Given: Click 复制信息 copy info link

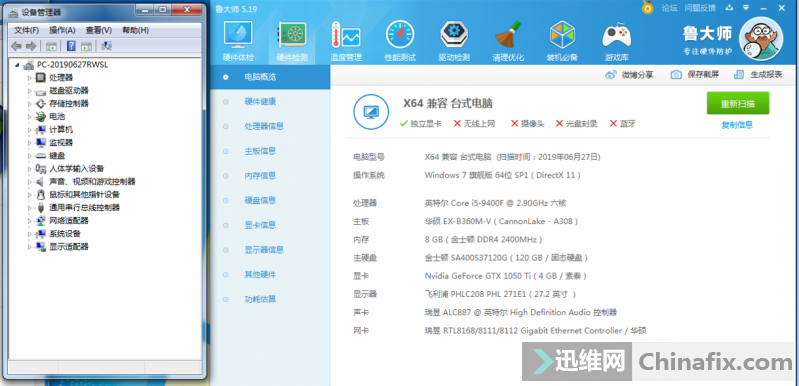Looking at the screenshot, I should click(737, 125).
